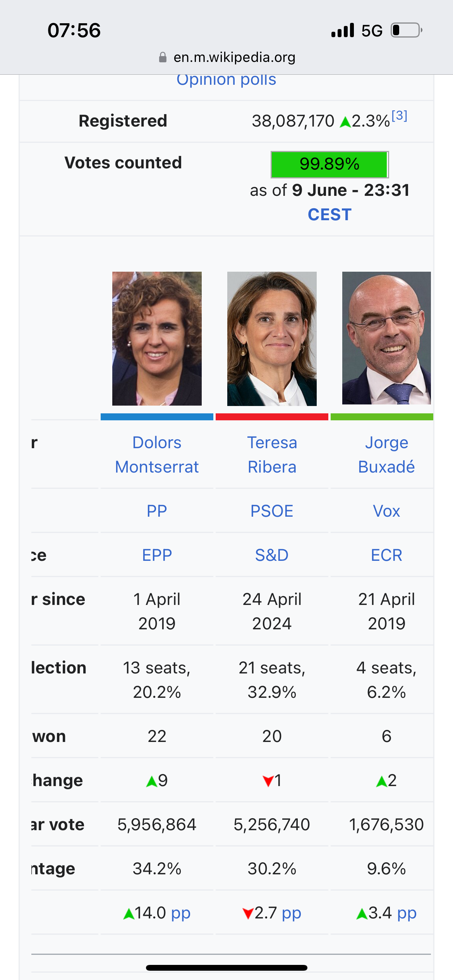Open the Vox party link

[386, 511]
